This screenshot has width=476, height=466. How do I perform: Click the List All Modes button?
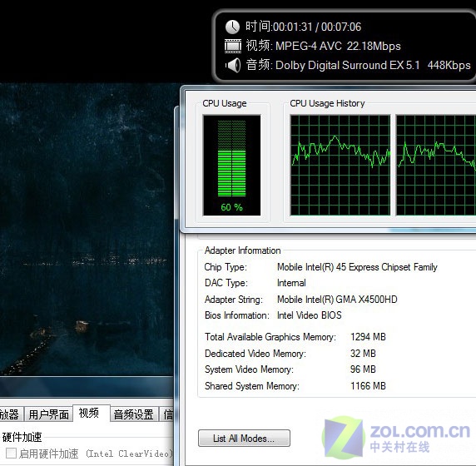(x=244, y=438)
